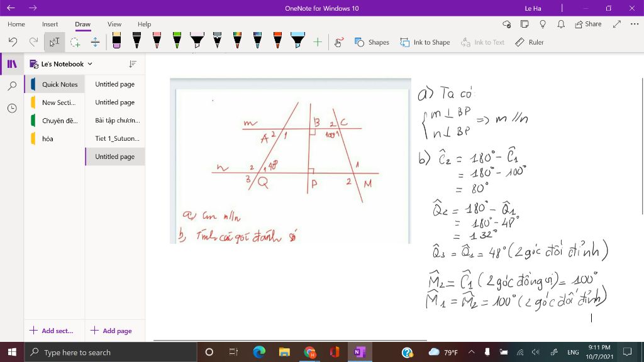Click the Share button

pyautogui.click(x=588, y=25)
